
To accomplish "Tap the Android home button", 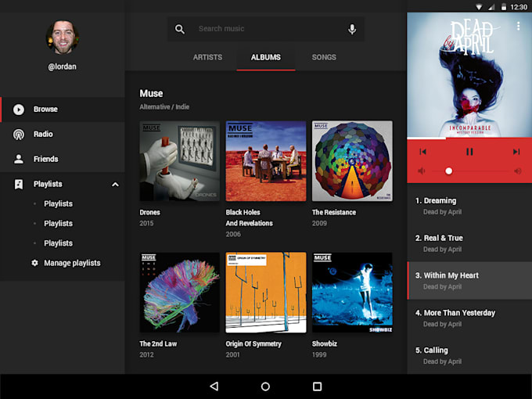I will point(265,386).
